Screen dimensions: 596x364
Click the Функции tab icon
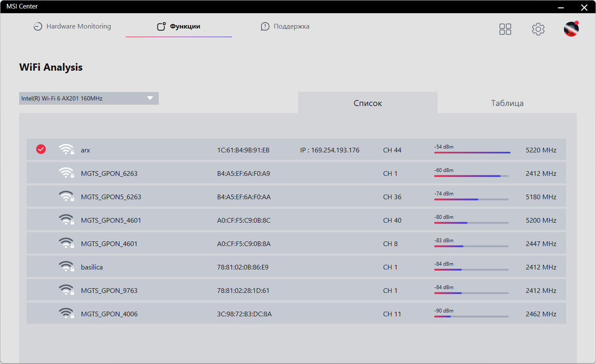point(161,26)
